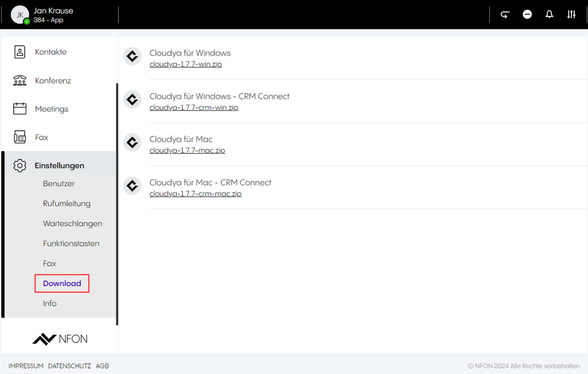
Task: Select Benutzer under Einstellungen
Action: pos(59,183)
